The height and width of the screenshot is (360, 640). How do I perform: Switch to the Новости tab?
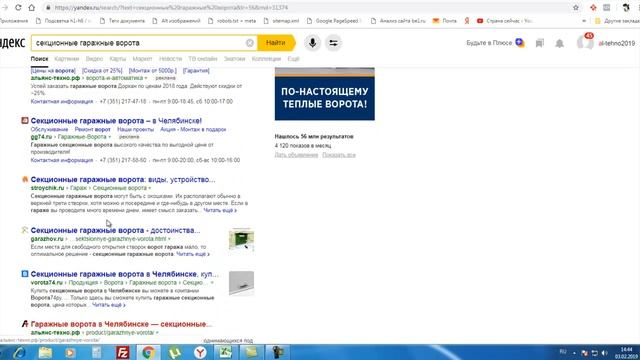pyautogui.click(x=170, y=59)
